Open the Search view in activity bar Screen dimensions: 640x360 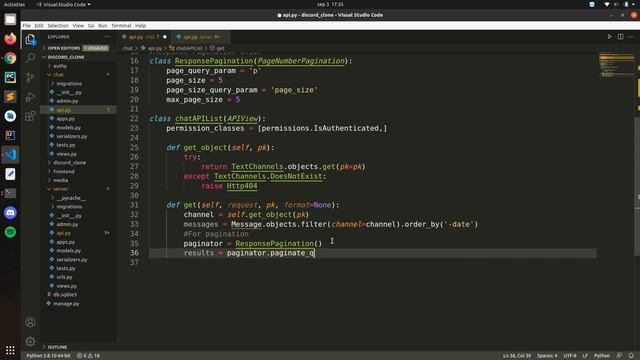(x=30, y=58)
